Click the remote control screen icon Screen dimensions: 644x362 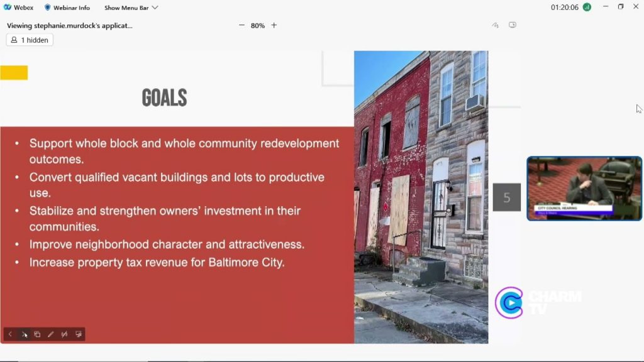[513, 25]
